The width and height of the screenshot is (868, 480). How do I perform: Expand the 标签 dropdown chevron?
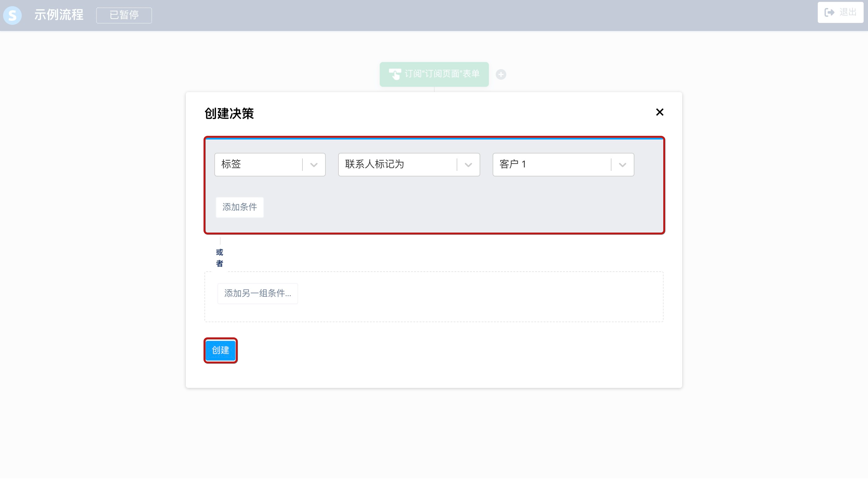[314, 165]
